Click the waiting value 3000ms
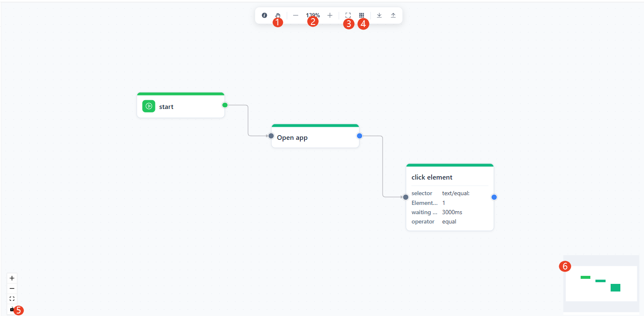644x316 pixels. [x=452, y=212]
